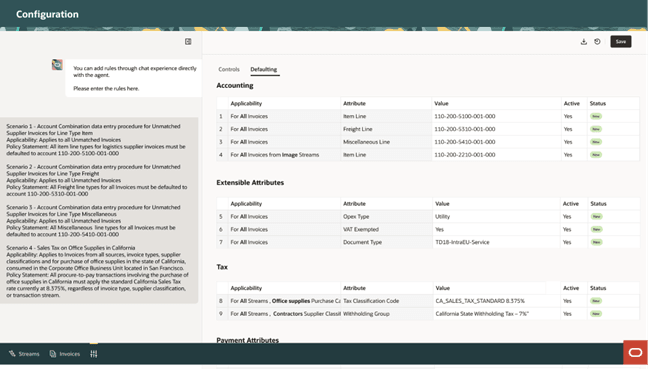Viewport: 648px width, 369px height.
Task: Open the configuration sliders icon in bottom bar
Action: (94, 354)
